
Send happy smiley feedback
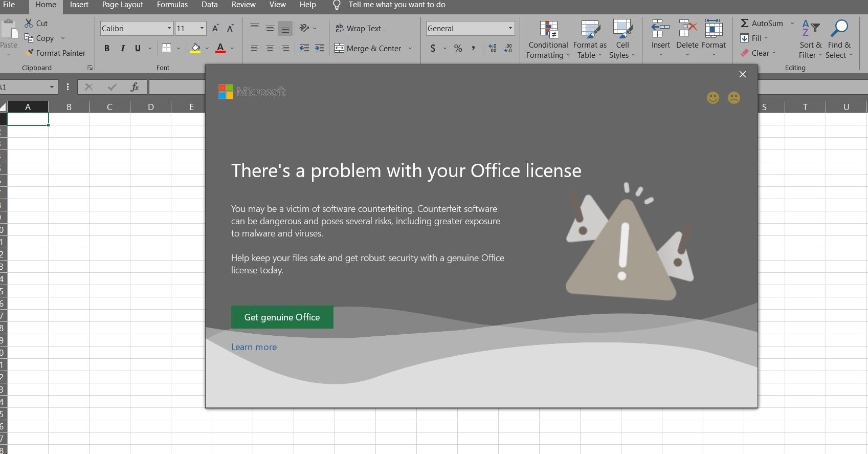[x=713, y=98]
